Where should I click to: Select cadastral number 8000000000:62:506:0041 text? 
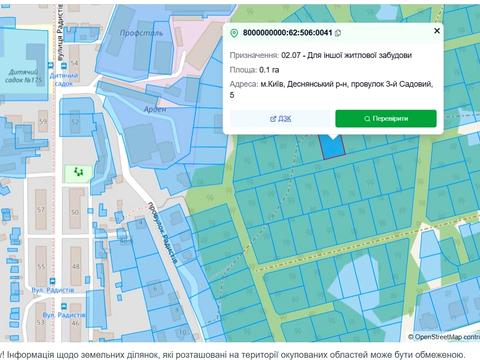coord(287,33)
